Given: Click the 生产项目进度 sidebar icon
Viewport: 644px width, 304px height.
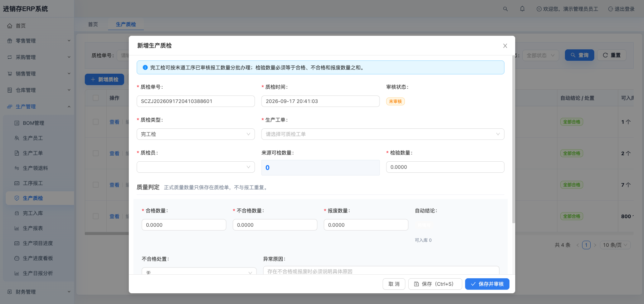Looking at the screenshot, I should pyautogui.click(x=17, y=243).
